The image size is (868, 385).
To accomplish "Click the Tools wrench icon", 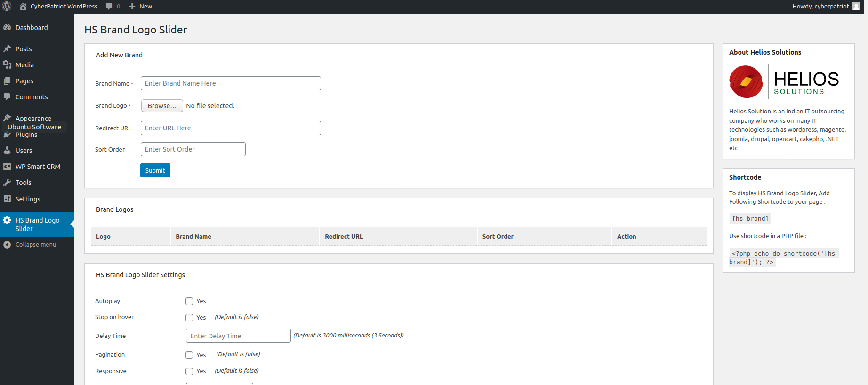I will pyautogui.click(x=7, y=183).
